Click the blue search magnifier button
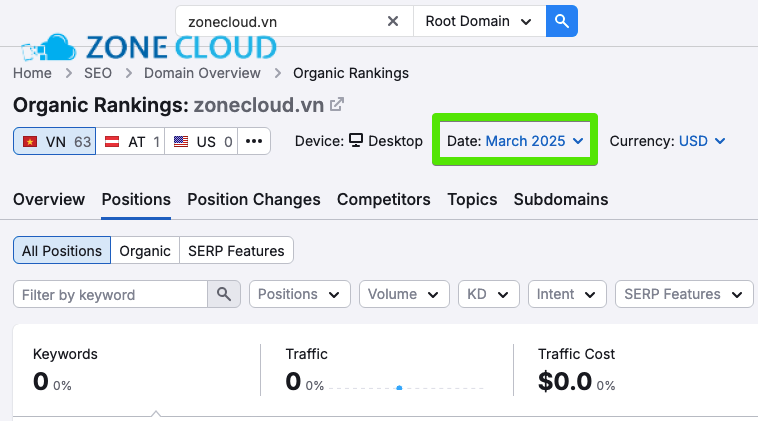The height and width of the screenshot is (421, 758). (561, 21)
